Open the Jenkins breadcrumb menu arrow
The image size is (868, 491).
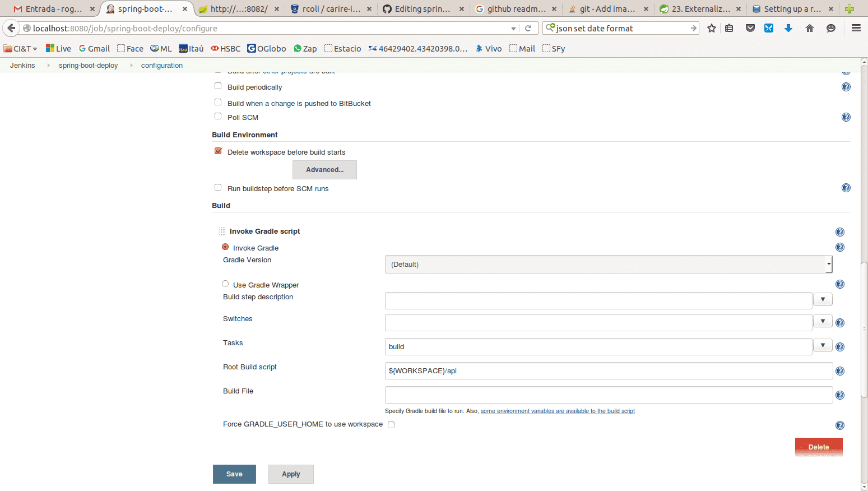point(48,66)
